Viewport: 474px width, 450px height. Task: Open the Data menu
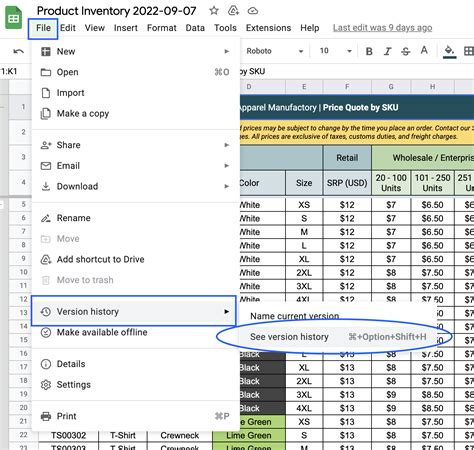195,28
